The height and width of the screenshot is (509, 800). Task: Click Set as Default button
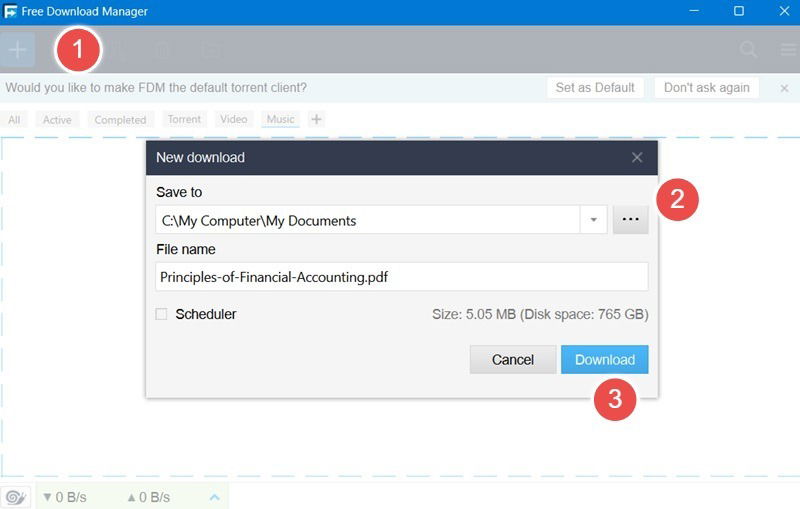pos(595,88)
